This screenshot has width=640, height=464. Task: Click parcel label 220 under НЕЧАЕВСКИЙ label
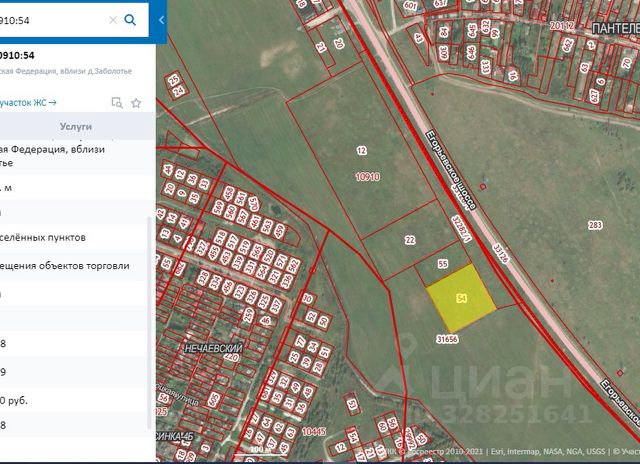pyautogui.click(x=231, y=357)
